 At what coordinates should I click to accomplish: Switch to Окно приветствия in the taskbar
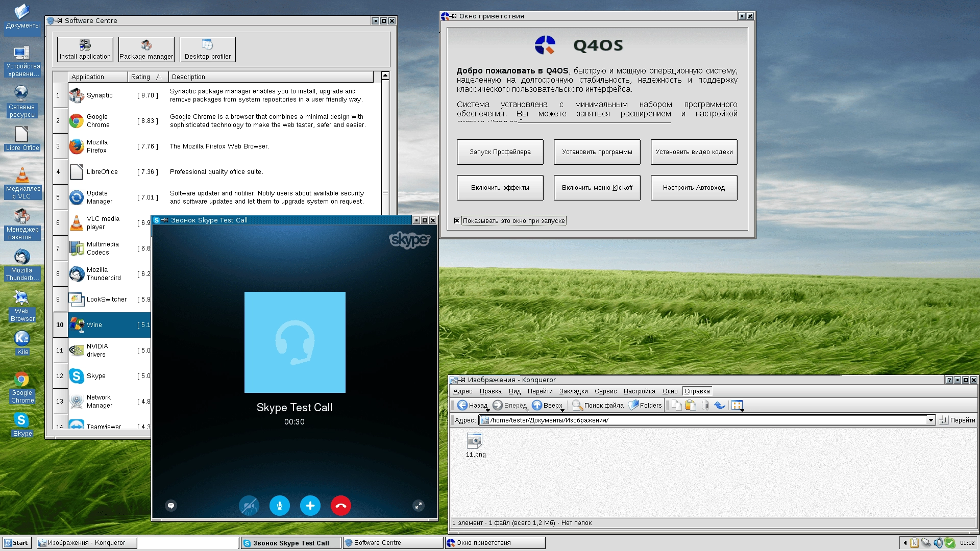coord(495,543)
